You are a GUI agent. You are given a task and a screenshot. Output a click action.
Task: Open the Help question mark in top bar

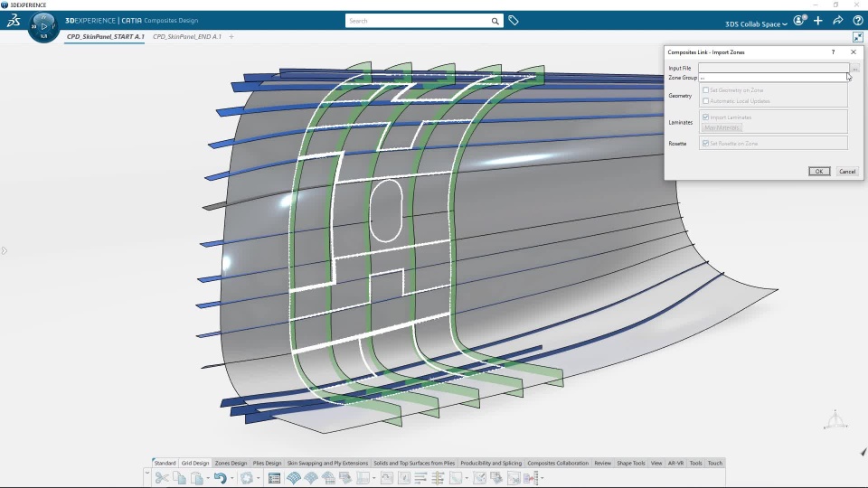(858, 21)
